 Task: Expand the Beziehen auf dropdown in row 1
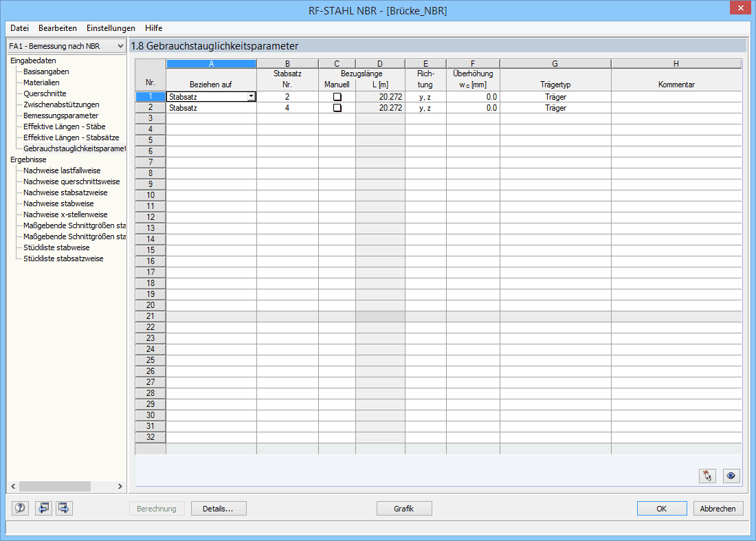click(x=251, y=97)
